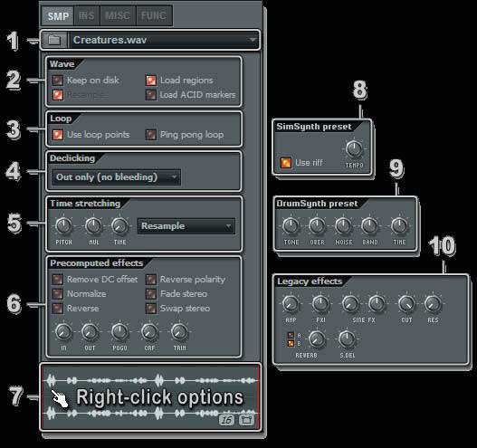Click the Legacy effects AMP knob
The width and height of the screenshot is (477, 448).
click(291, 303)
